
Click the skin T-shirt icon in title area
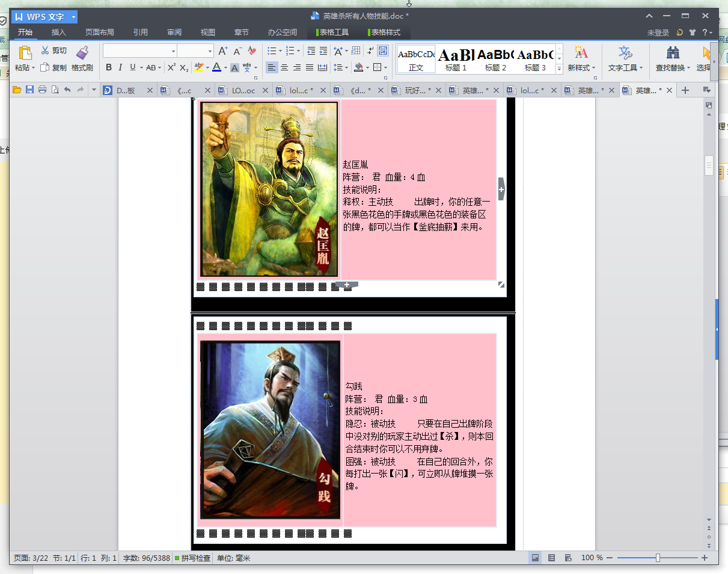coord(693,32)
